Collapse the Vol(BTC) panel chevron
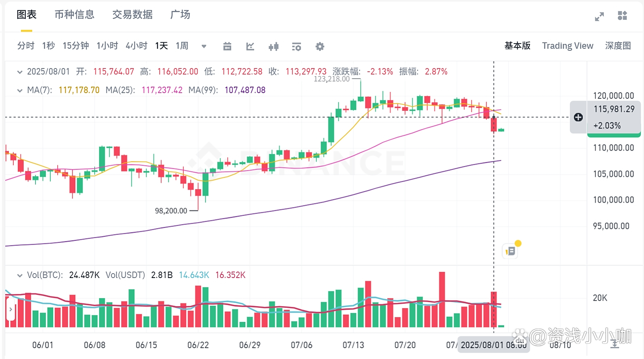644x359 pixels. [x=20, y=276]
